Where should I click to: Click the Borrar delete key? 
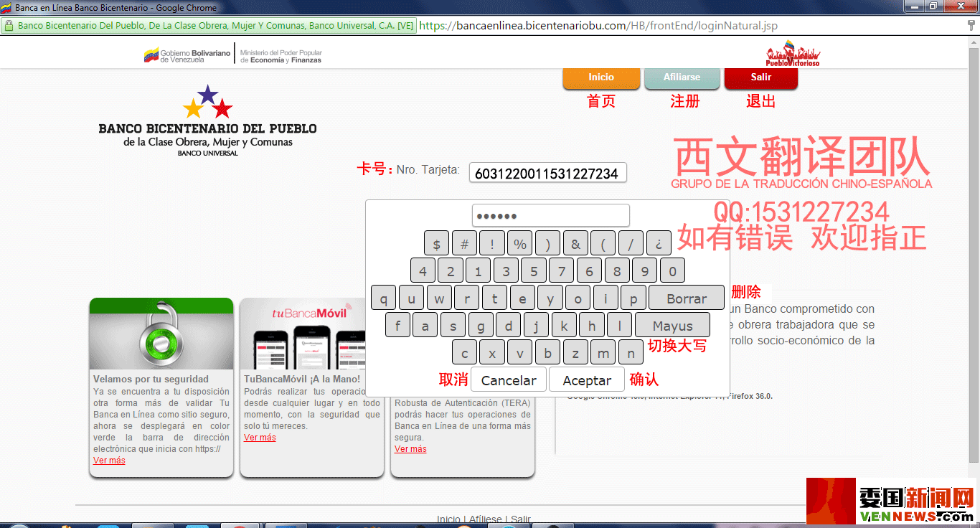click(x=687, y=298)
